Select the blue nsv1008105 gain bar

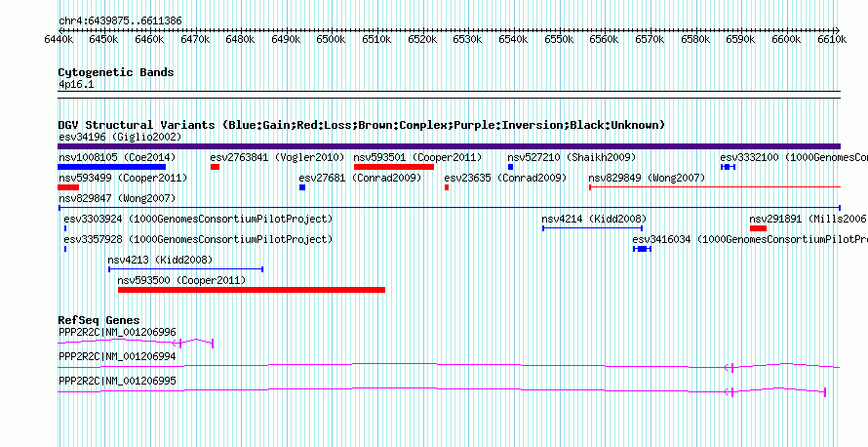pos(112,167)
